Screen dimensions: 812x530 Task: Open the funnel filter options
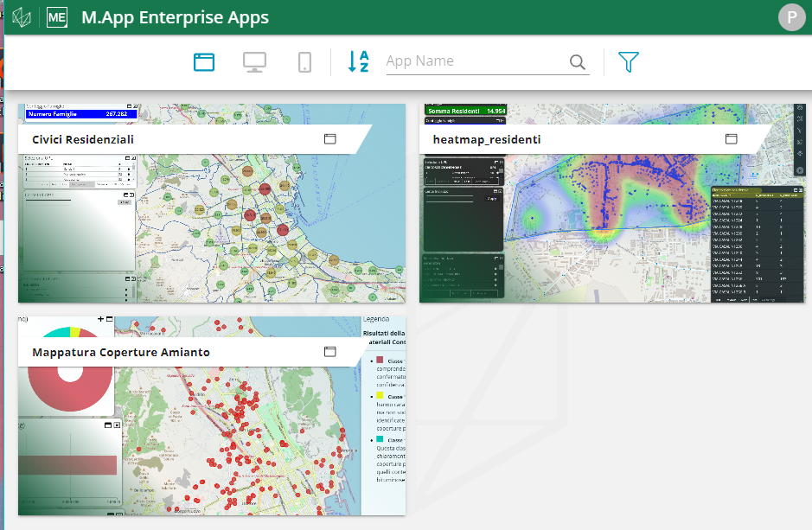(x=628, y=62)
